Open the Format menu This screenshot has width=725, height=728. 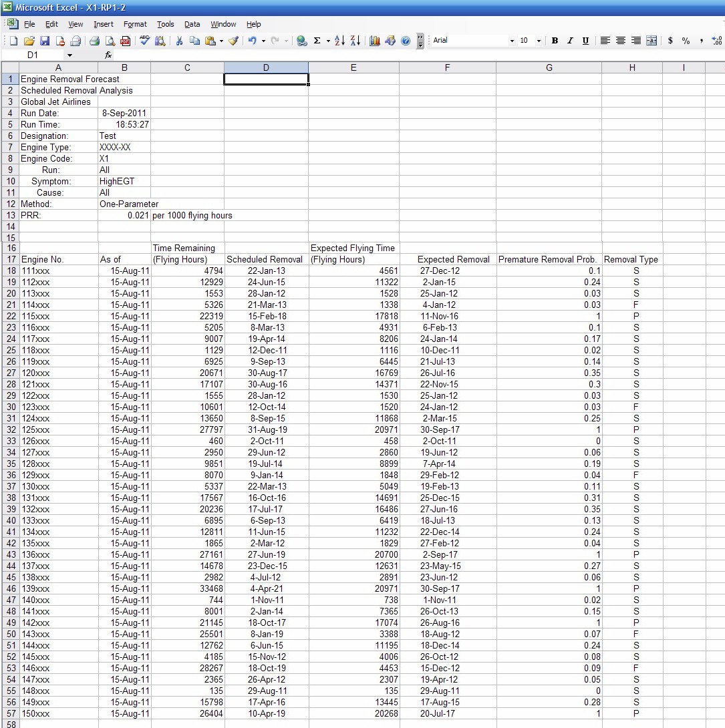135,24
